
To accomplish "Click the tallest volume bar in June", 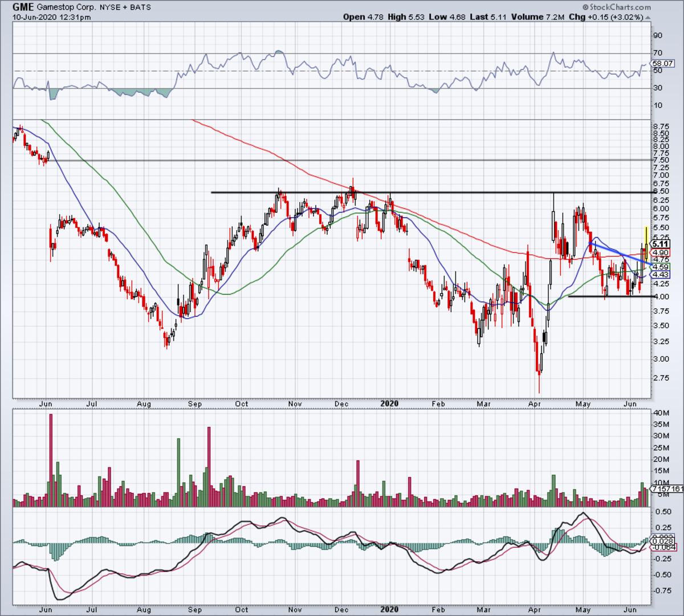I will (51, 456).
